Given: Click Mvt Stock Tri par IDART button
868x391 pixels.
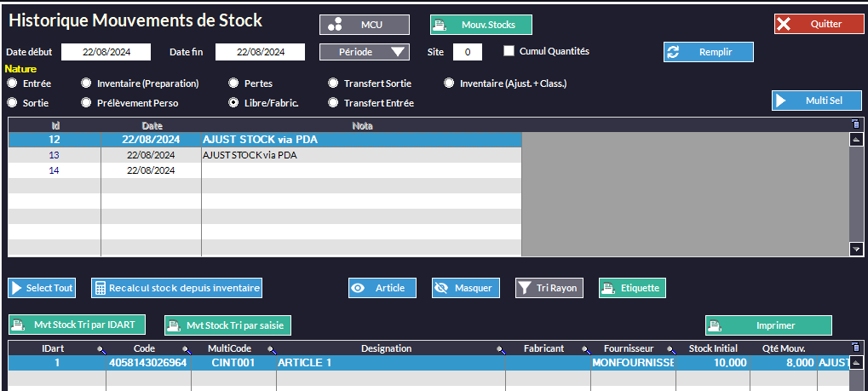Looking at the screenshot, I should 78,325.
